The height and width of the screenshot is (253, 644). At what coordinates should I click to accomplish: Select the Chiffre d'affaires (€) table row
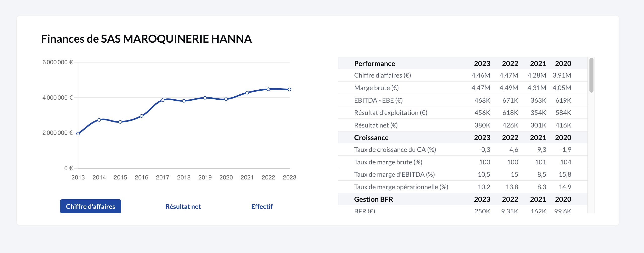point(383,75)
